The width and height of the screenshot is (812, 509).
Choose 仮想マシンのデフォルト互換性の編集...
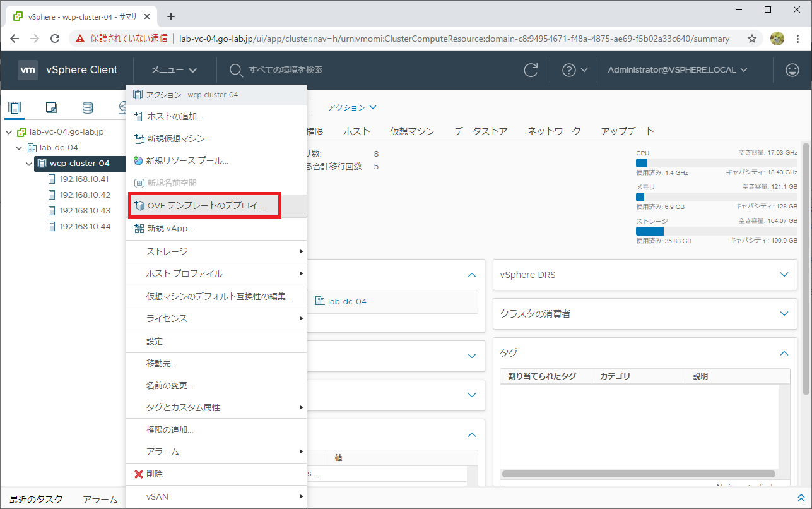tap(216, 296)
